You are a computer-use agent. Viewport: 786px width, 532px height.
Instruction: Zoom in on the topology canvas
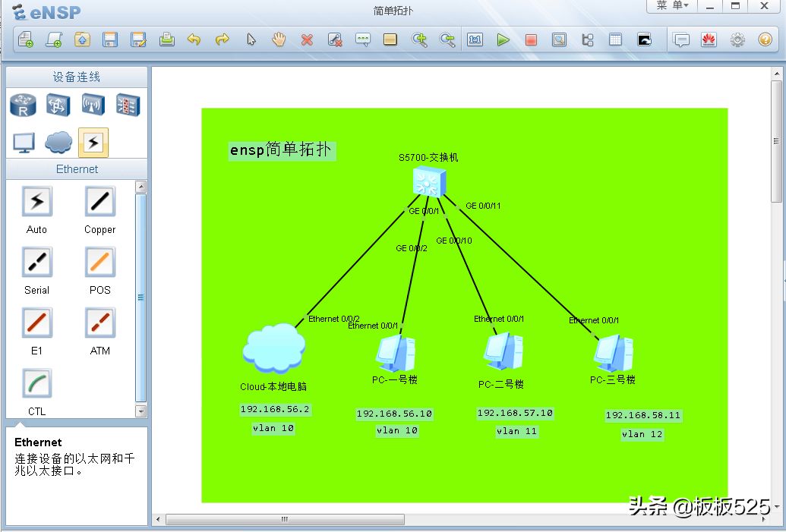[419, 39]
